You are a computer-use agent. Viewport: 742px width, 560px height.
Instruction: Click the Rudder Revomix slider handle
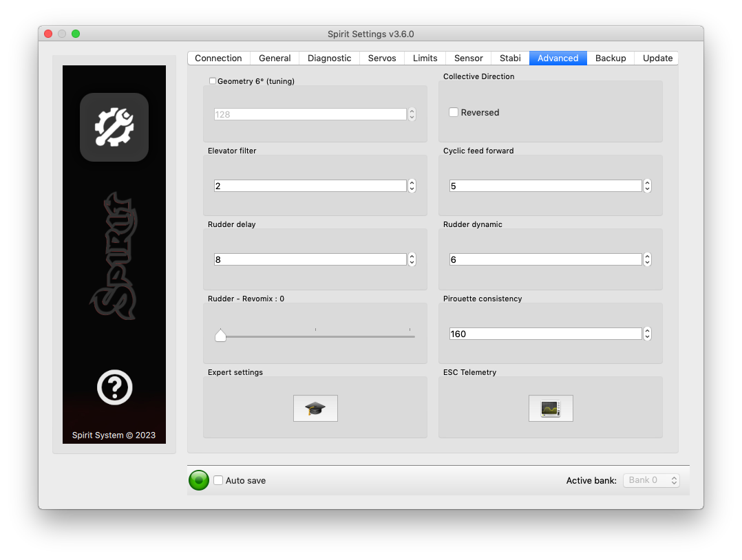220,335
